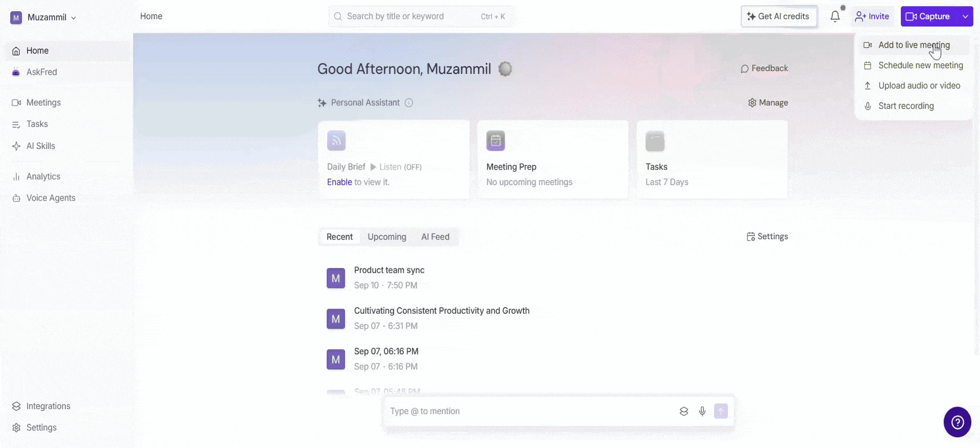Click the Type @ to mention input
980x448 pixels.
531,411
